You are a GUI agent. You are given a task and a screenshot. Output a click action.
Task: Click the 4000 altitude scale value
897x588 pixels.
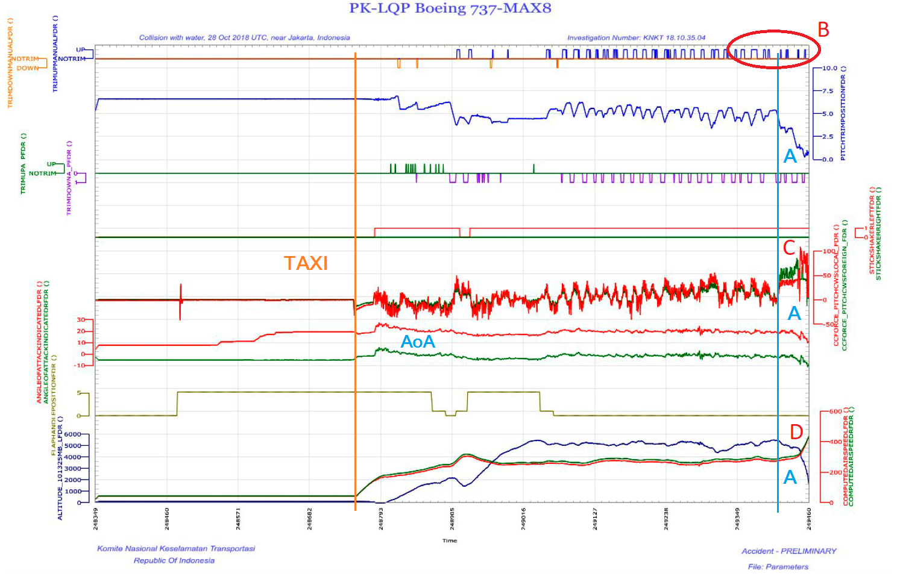pos(72,457)
